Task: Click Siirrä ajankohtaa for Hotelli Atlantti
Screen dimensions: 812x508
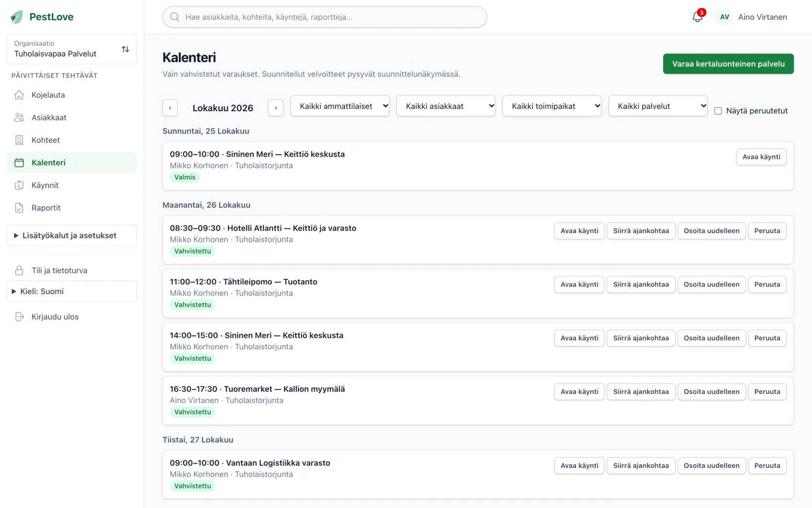Action: (641, 231)
